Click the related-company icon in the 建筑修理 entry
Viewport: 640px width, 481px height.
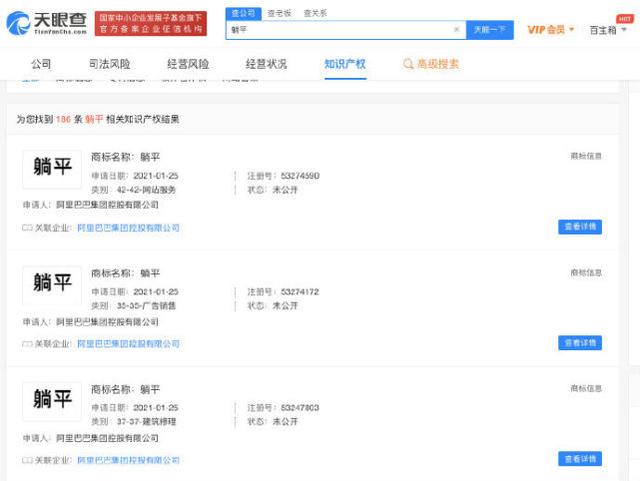(27, 460)
